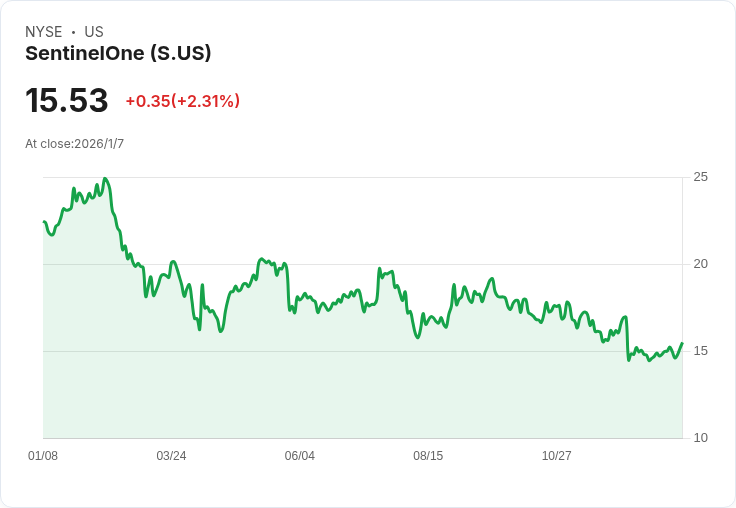Select the +0.35(+2.31%) price change
This screenshot has width=736, height=508.
[182, 101]
